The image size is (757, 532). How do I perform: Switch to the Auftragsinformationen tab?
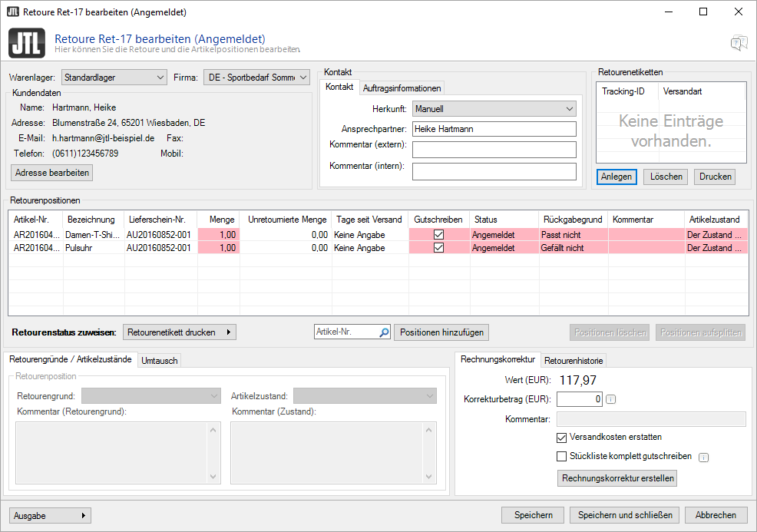click(402, 88)
